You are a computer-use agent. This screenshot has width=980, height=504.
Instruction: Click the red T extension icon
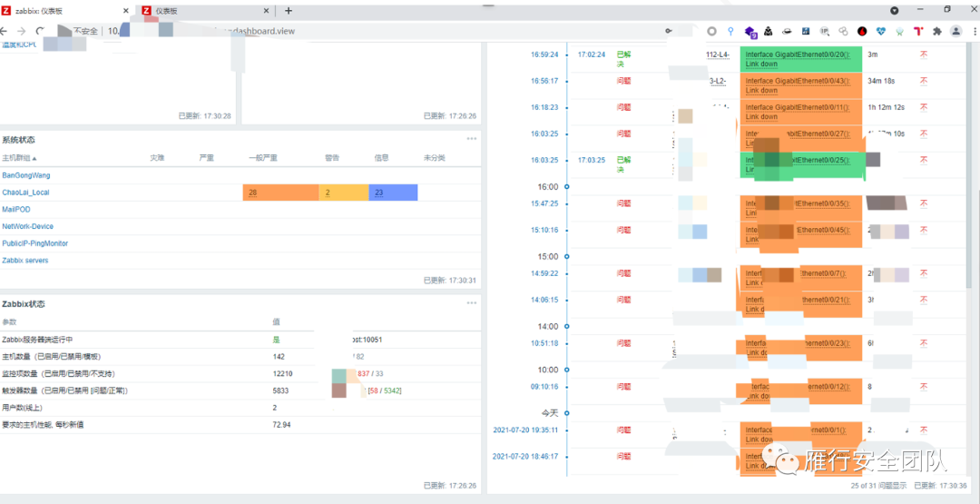click(x=918, y=31)
